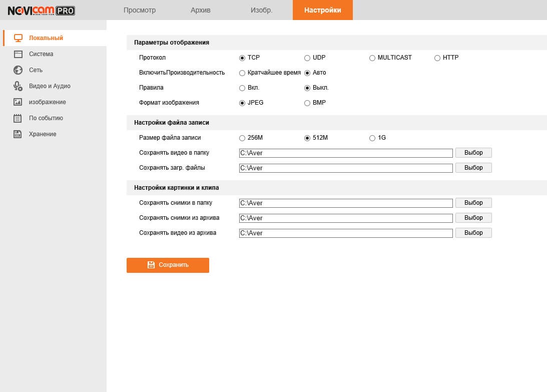The height and width of the screenshot is (392, 547).
Task: Click the Локальный monitor icon
Action: [x=18, y=38]
